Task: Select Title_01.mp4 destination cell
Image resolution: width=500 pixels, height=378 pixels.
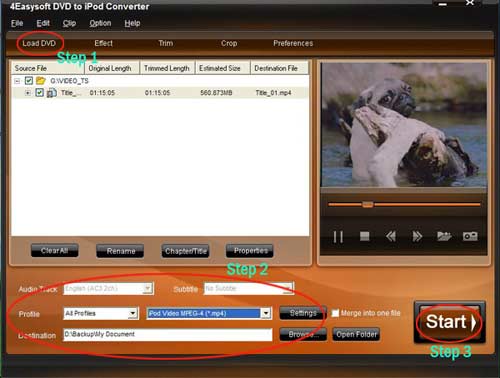Action: (x=273, y=93)
